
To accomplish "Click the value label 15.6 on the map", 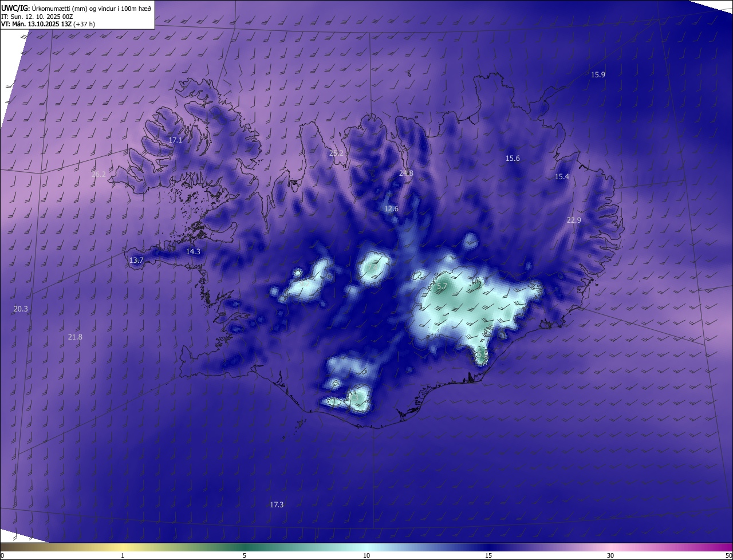I will click(x=513, y=159).
